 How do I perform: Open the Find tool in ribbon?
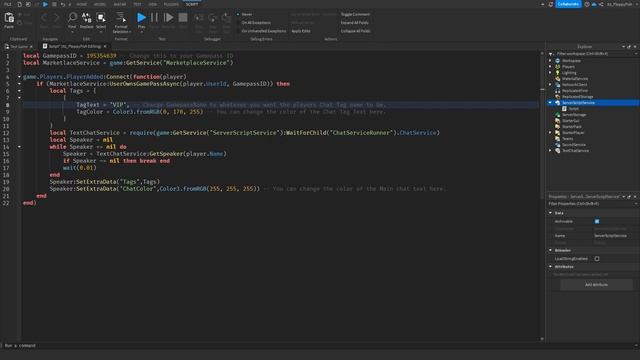point(72,18)
